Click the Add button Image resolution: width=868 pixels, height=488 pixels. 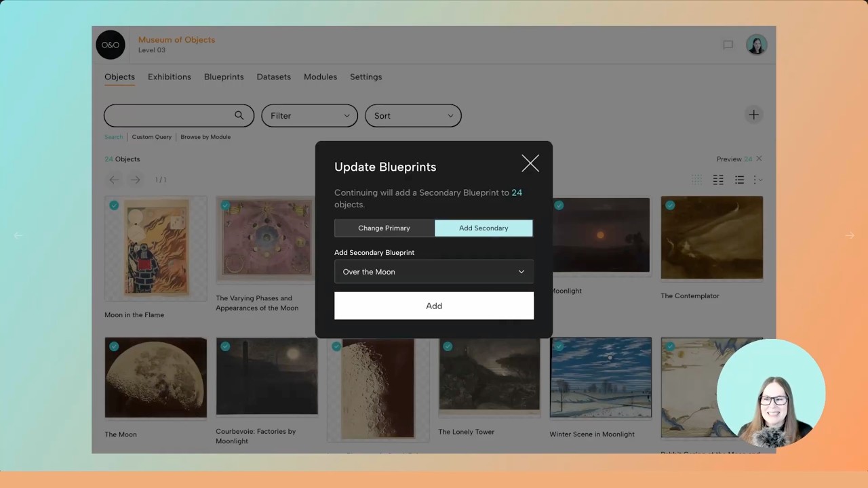click(434, 306)
